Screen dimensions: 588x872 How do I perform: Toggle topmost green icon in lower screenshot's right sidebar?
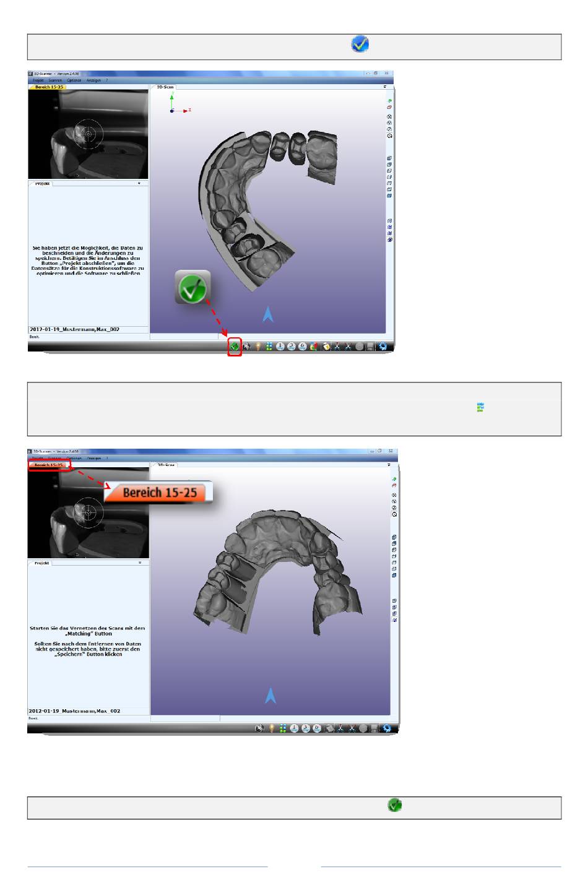(x=394, y=479)
